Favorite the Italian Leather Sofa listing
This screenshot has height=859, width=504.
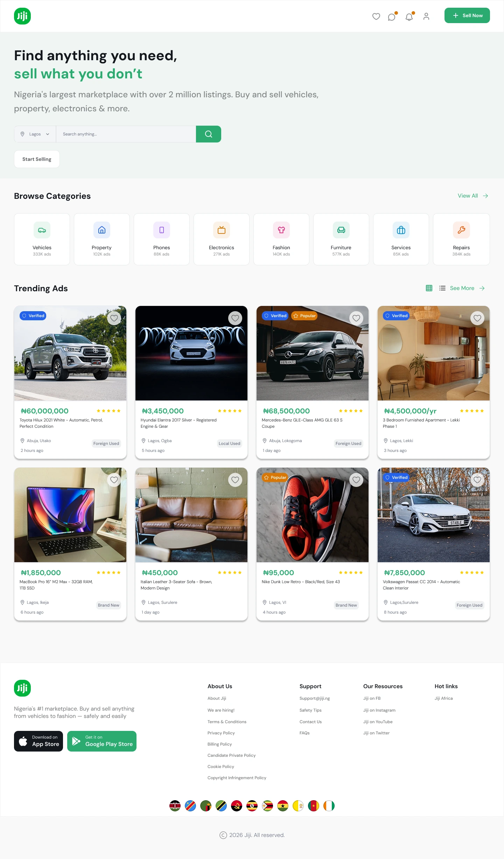[235, 480]
